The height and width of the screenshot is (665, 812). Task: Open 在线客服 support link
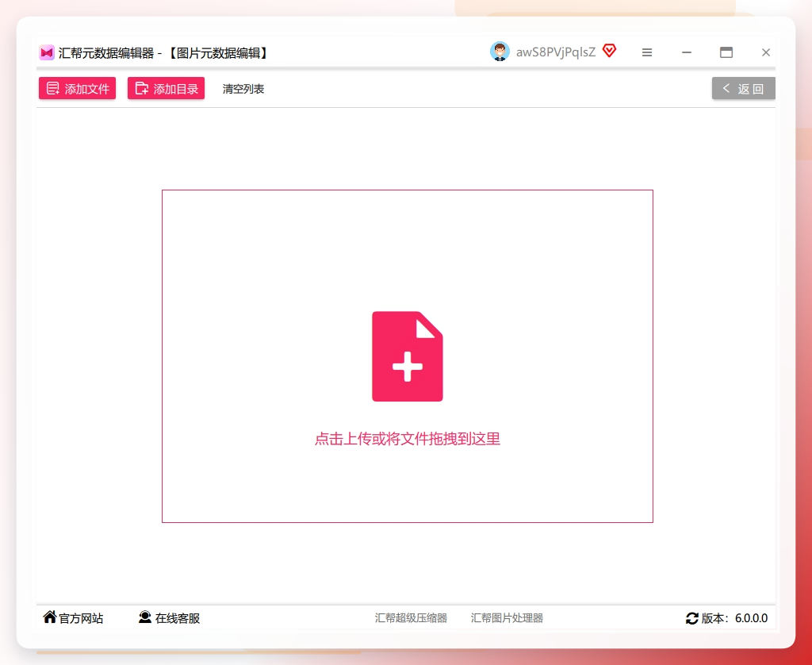click(x=170, y=618)
